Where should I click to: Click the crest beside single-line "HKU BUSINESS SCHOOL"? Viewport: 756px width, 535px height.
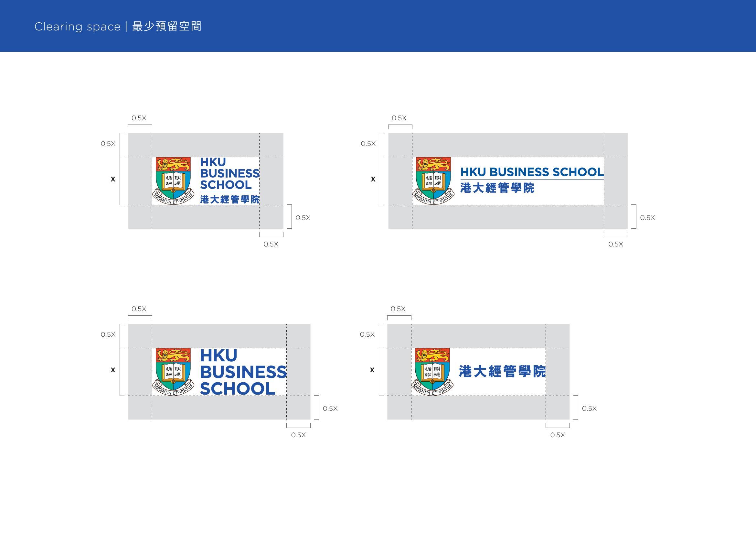click(x=433, y=181)
